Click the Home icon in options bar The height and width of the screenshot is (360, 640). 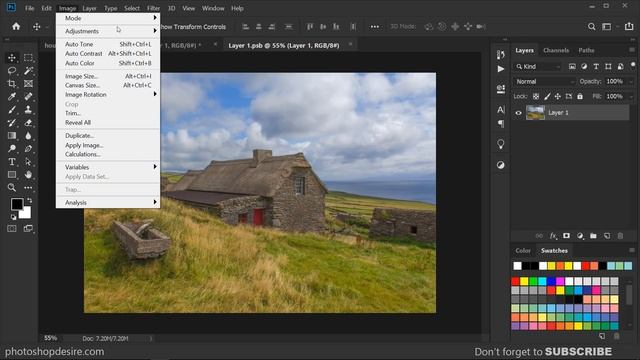tap(16, 27)
